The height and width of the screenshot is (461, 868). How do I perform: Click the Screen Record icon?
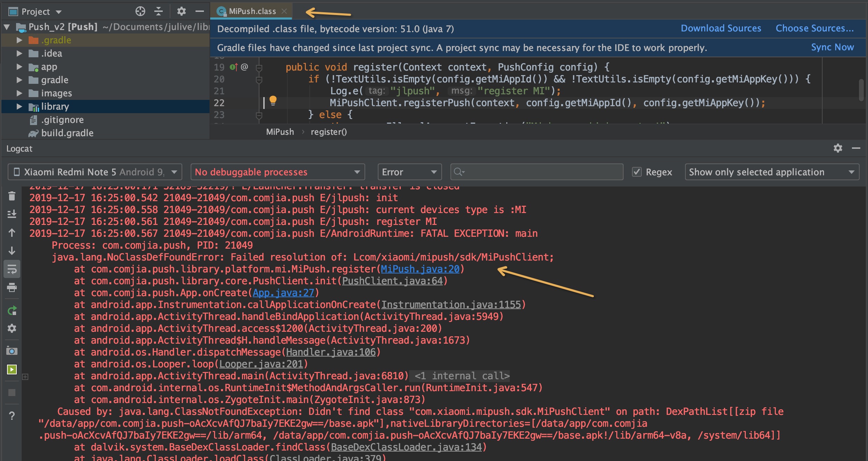(12, 369)
